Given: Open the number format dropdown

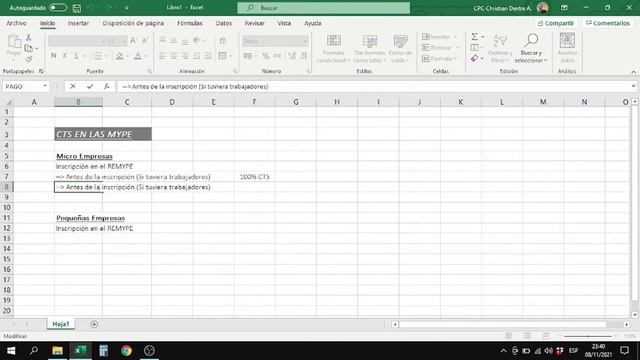Looking at the screenshot, I should point(305,41).
